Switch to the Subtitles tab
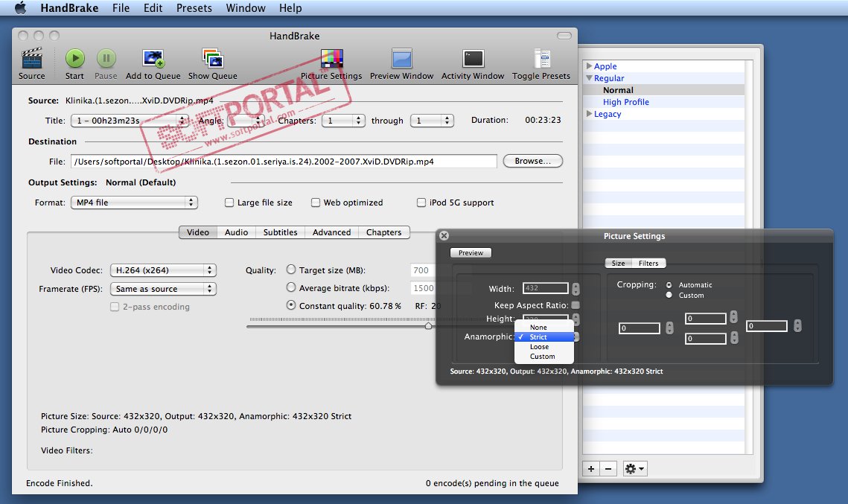 pos(280,232)
